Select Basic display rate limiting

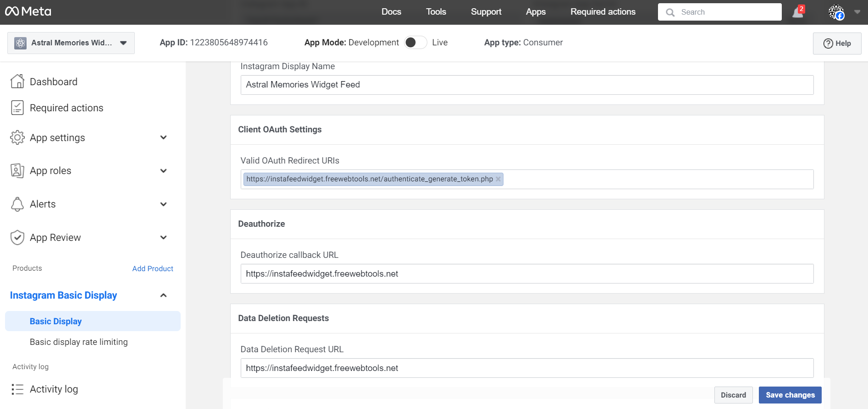click(x=79, y=342)
